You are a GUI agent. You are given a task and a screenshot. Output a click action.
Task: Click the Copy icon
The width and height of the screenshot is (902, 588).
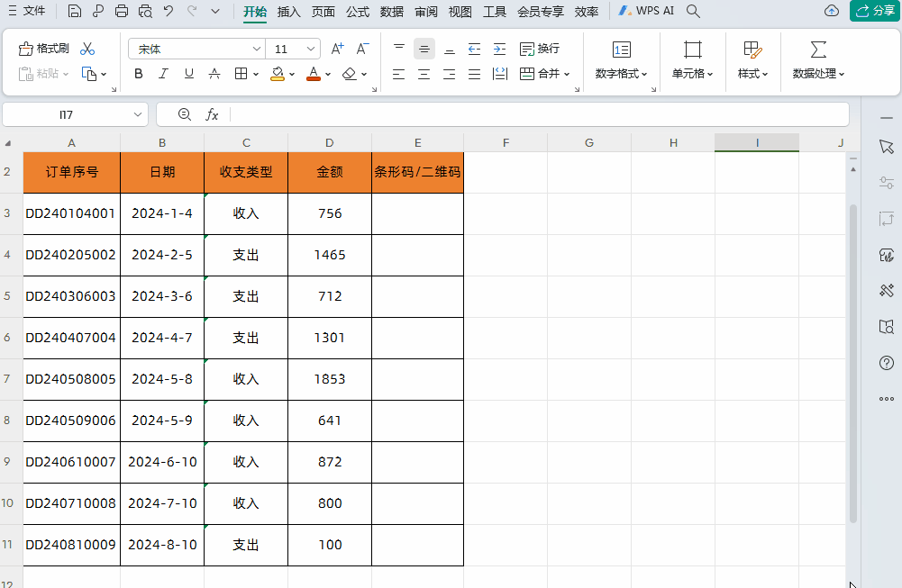[89, 74]
